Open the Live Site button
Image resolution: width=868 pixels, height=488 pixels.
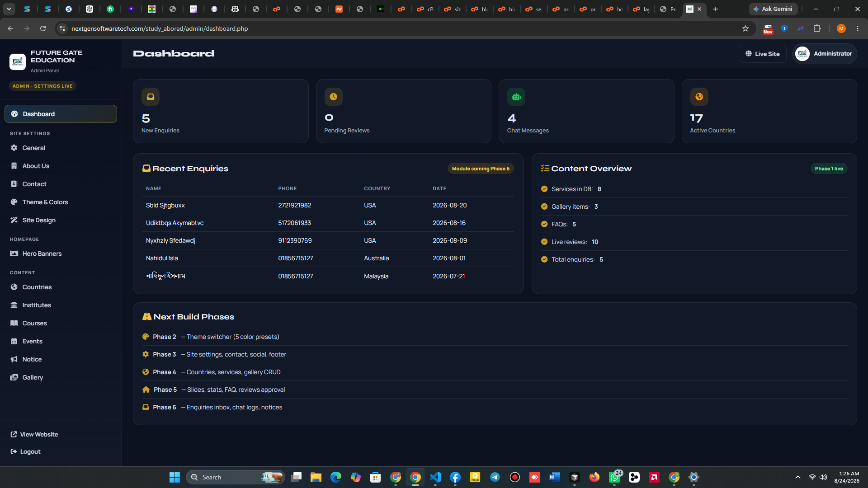click(762, 54)
